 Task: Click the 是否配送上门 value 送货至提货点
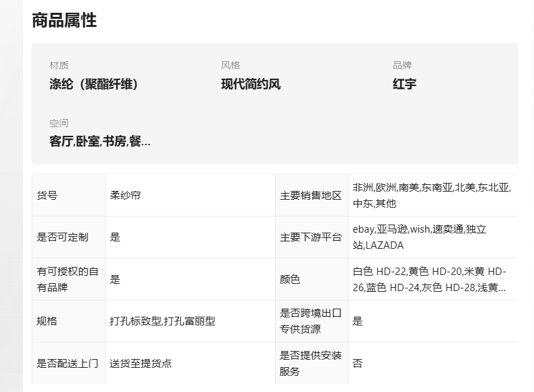[x=141, y=363]
